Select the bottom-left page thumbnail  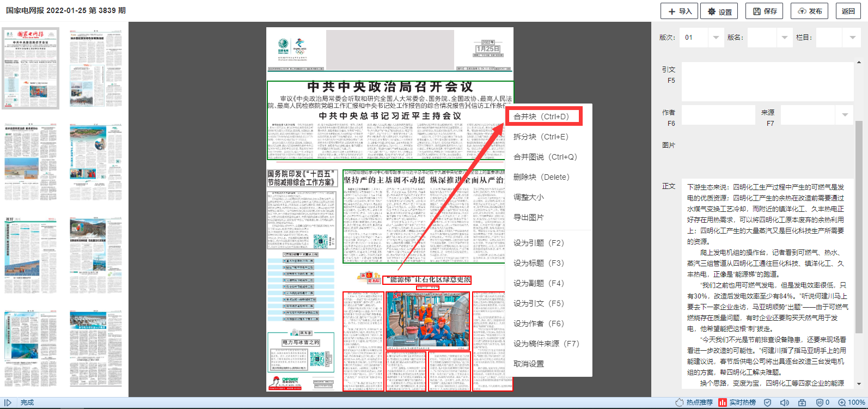30,350
